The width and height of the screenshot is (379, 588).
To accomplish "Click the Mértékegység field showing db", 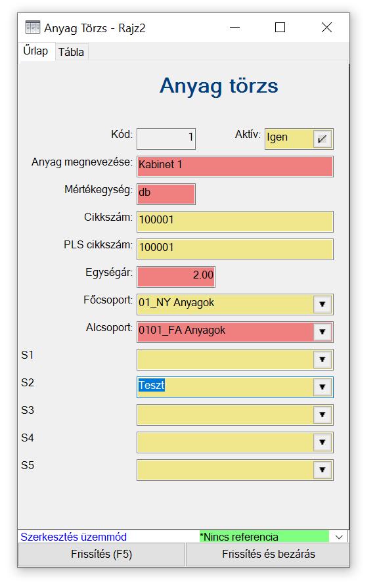I will (x=166, y=194).
